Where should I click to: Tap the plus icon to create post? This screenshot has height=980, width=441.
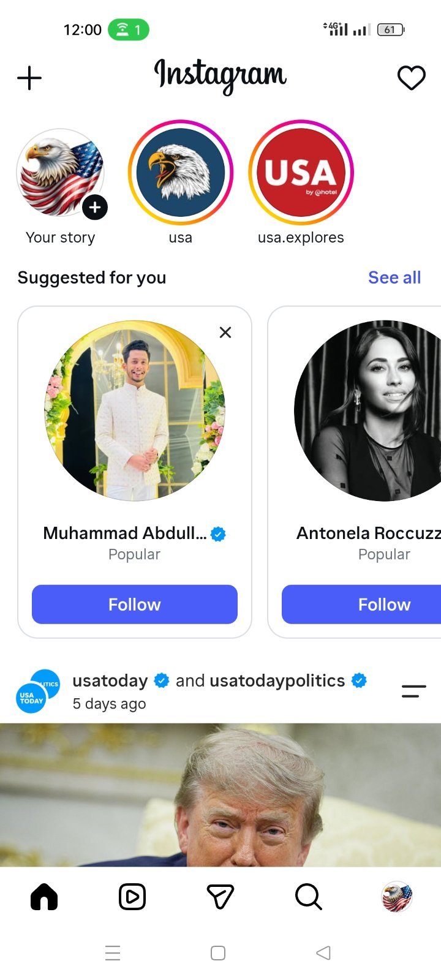tap(29, 78)
